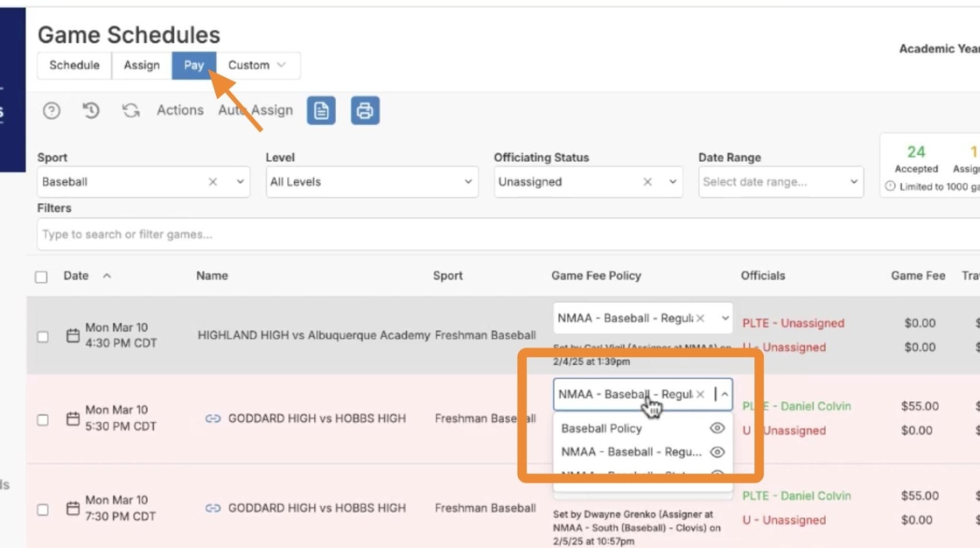Clear the Unassigned officiating status X
Screen dimensions: 980x548
tap(647, 182)
